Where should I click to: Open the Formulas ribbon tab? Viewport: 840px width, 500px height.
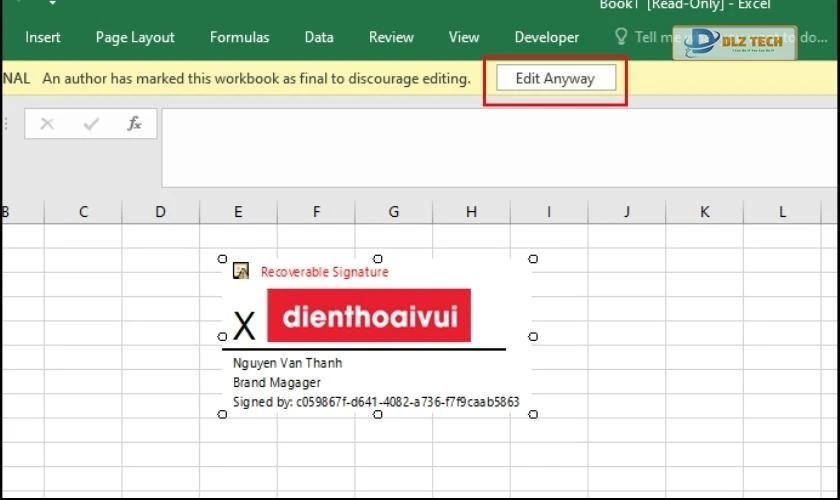click(239, 37)
